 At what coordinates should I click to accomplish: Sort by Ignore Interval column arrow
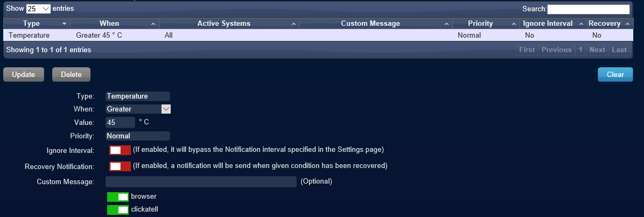coord(581,24)
